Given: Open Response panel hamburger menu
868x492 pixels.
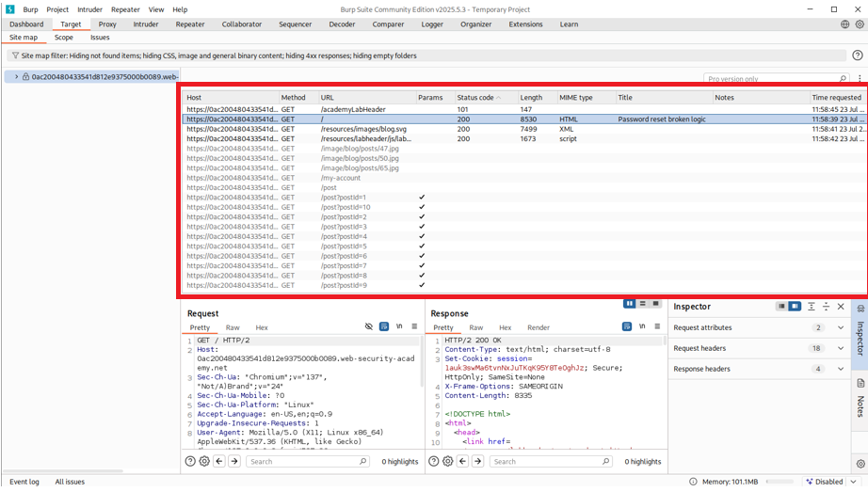Looking at the screenshot, I should [x=658, y=326].
